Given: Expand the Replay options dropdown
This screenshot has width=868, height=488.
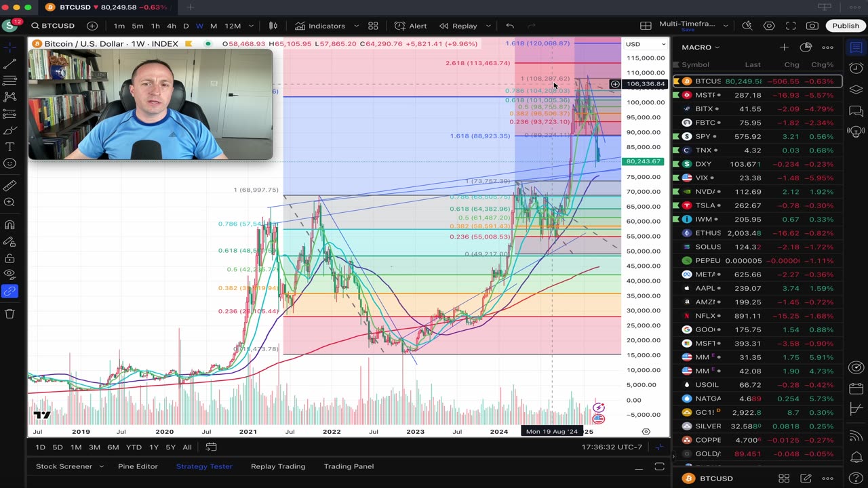Looking at the screenshot, I should click(488, 26).
